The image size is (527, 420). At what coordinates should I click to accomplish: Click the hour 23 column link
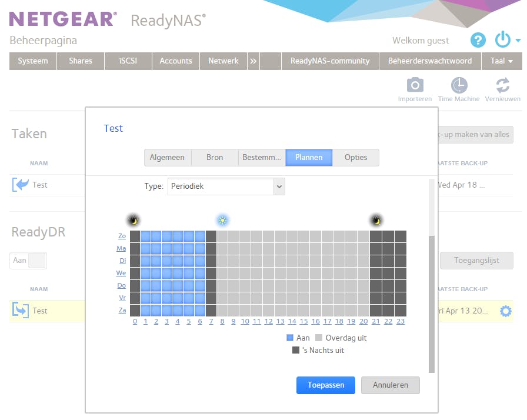pos(401,322)
